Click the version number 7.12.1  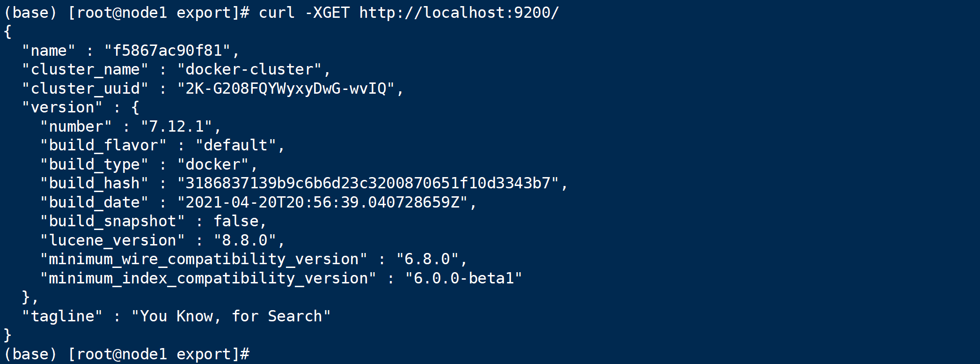point(177,126)
